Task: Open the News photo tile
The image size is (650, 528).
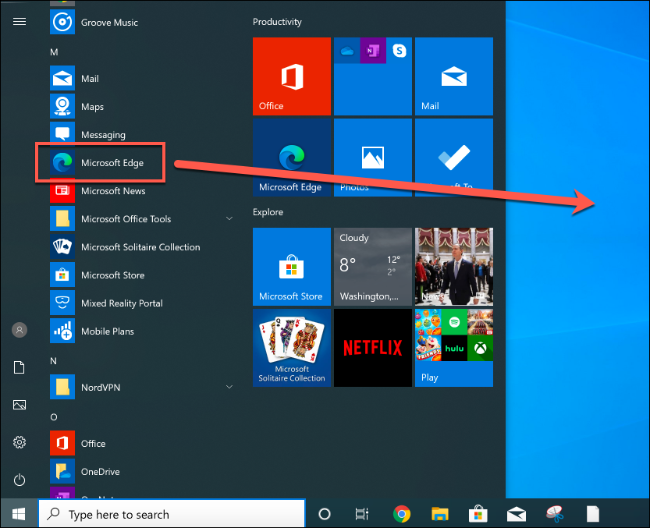Action: pos(454,266)
